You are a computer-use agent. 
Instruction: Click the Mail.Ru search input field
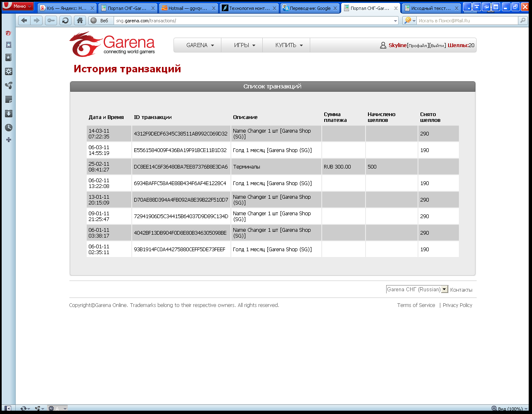[467, 21]
